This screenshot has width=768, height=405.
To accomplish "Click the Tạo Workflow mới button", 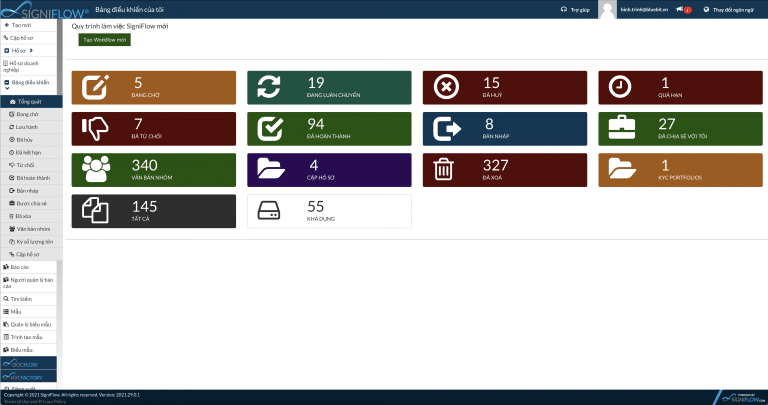I will [104, 39].
